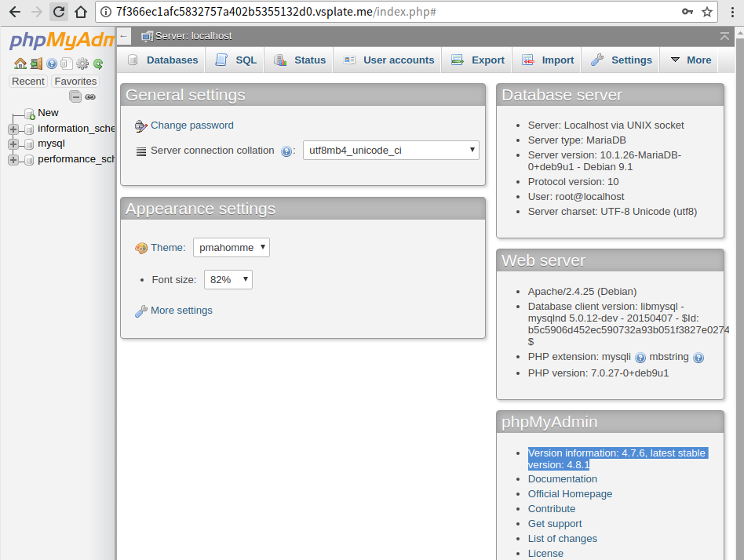Open Server connection collation dropdown
The image size is (744, 560).
click(x=391, y=151)
